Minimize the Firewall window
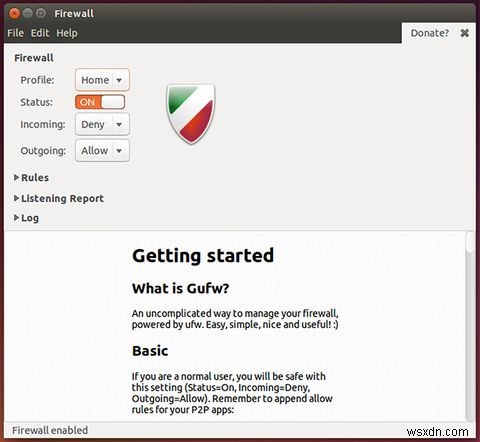480x442 pixels. [28, 13]
